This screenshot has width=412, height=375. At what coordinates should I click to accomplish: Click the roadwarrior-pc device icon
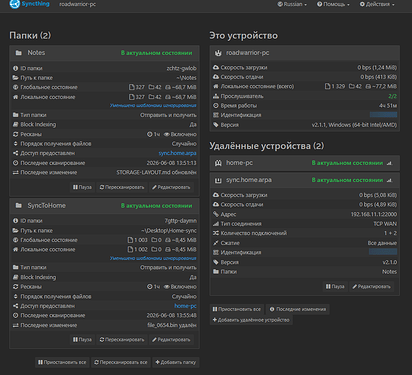[x=218, y=53]
